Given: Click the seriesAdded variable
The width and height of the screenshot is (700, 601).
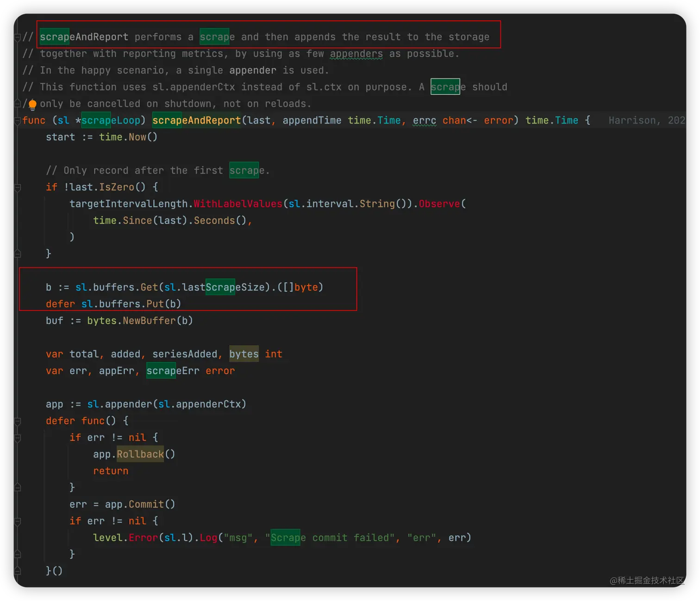Looking at the screenshot, I should 185,354.
